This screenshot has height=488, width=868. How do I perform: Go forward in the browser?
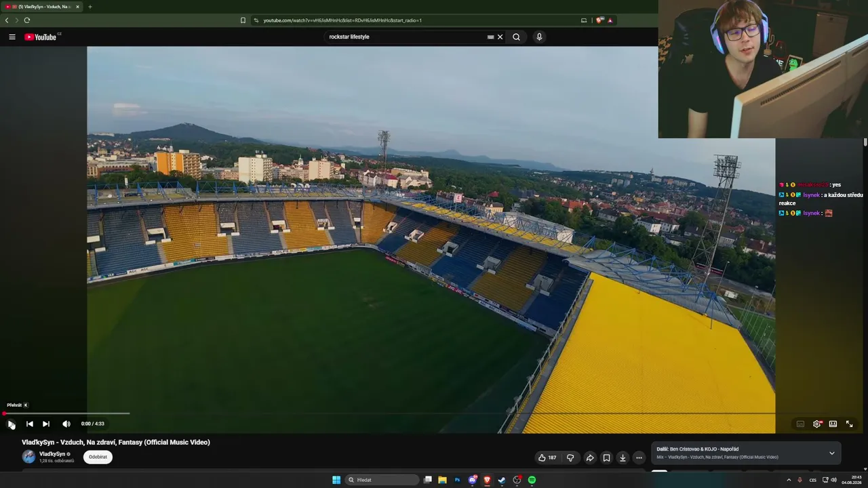click(x=17, y=20)
